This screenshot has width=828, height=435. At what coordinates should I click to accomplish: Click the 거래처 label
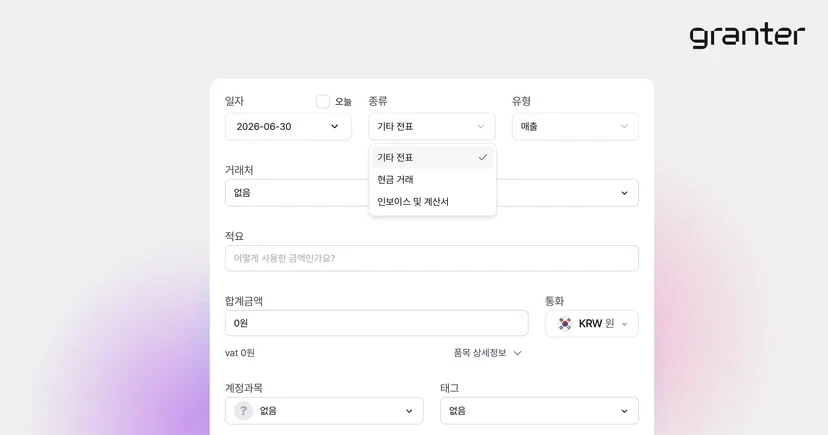[x=239, y=170]
